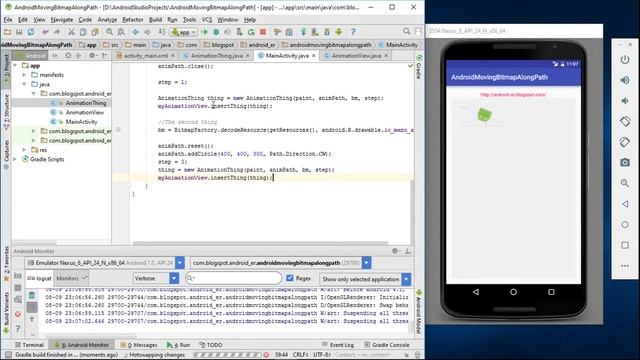Click the Cut scissors icon

(71, 32)
